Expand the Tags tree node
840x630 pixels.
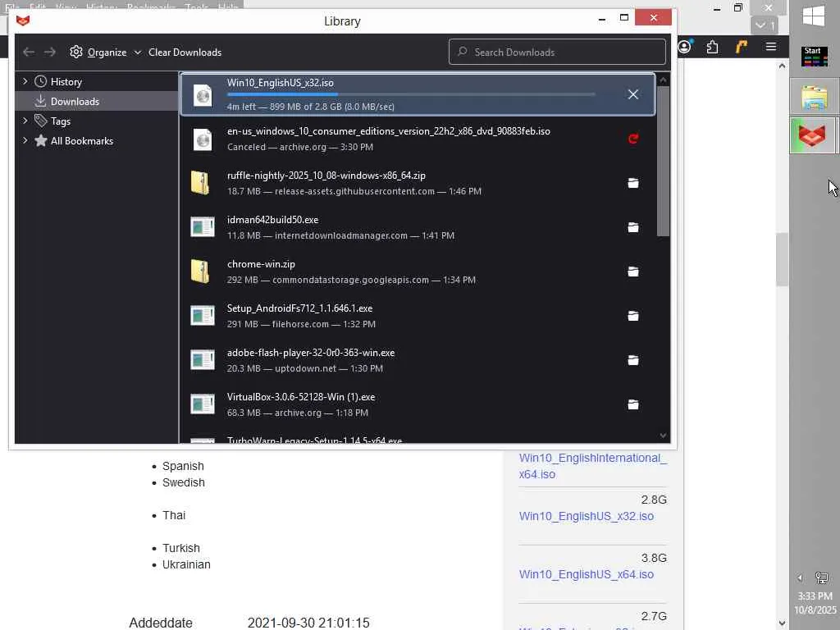(25, 121)
